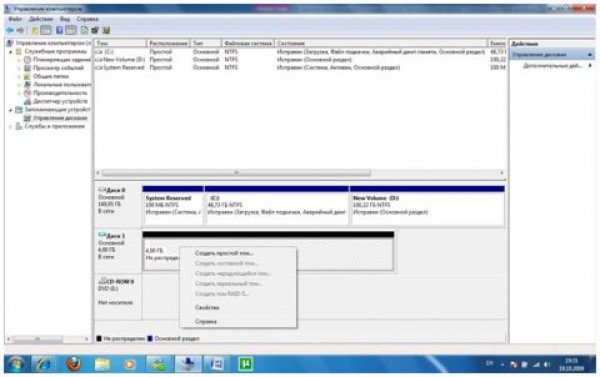Click the Up one level toolbar icon
Screen dimensions: 600x377
[x=34, y=30]
